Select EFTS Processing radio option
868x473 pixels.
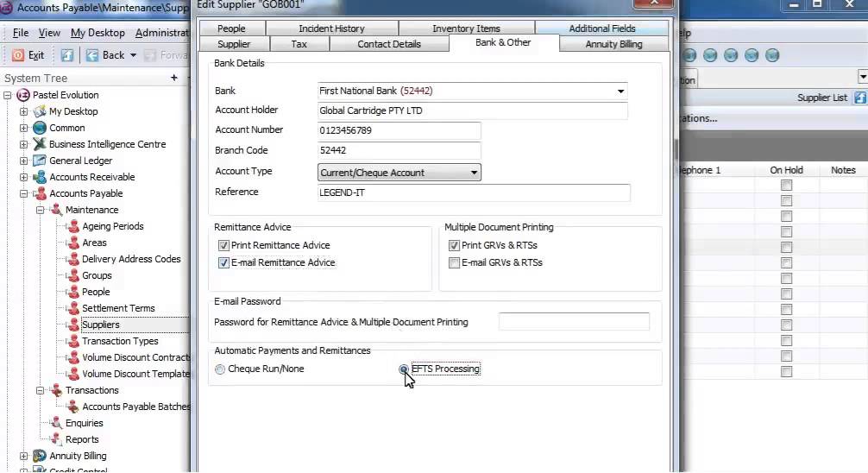[x=404, y=369]
